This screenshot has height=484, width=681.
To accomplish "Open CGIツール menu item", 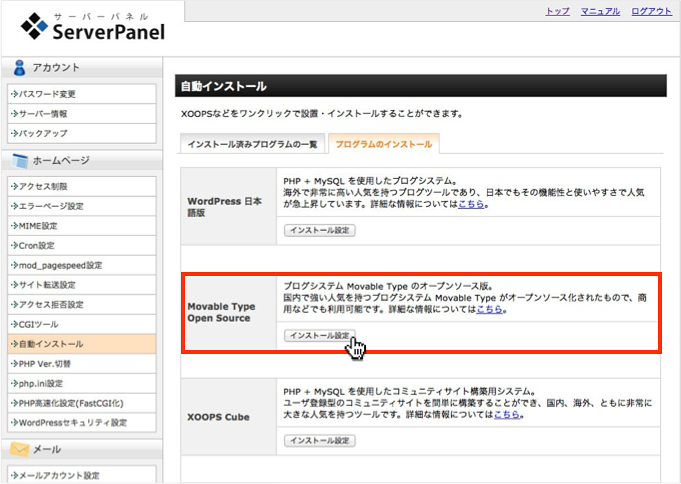I will pos(82,324).
